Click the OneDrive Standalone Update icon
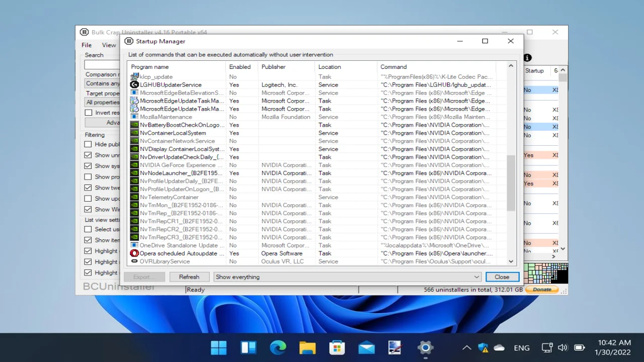Viewport: 644px width, 362px height. [134, 245]
